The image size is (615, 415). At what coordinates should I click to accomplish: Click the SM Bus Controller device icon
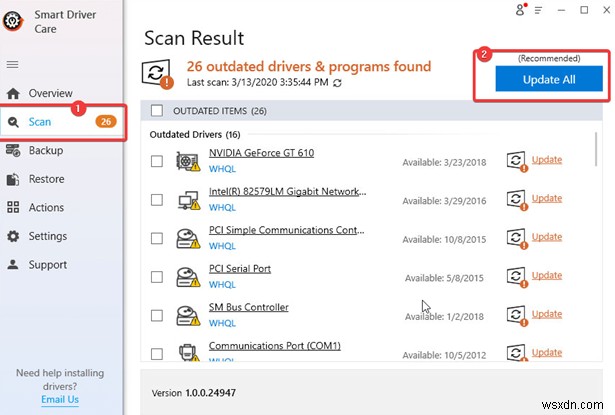(x=188, y=316)
